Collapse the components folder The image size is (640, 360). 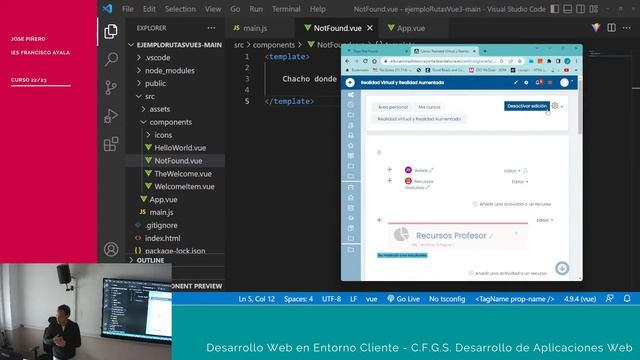coord(143,122)
